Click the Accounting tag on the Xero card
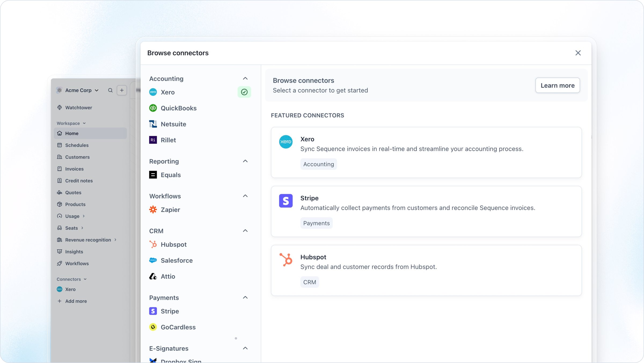Viewport: 644px width, 363px height. click(x=319, y=164)
